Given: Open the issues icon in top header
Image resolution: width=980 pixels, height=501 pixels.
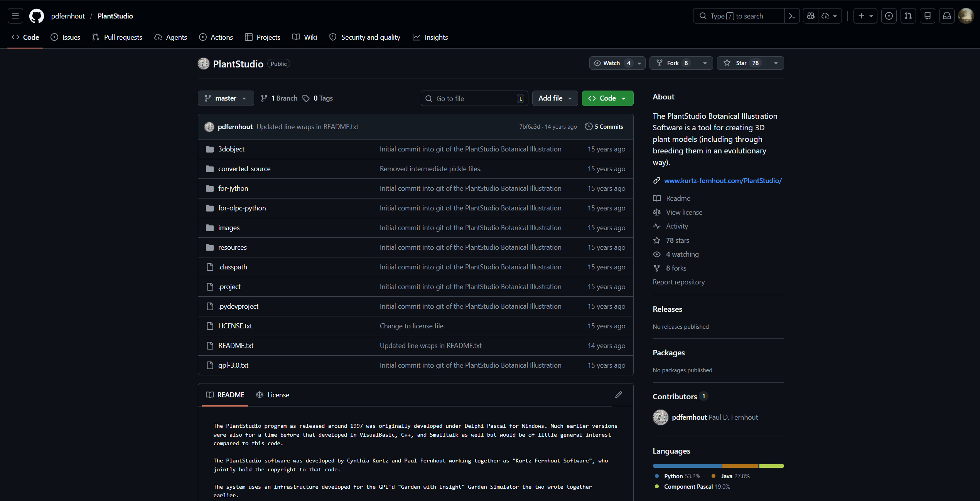Looking at the screenshot, I should [889, 16].
